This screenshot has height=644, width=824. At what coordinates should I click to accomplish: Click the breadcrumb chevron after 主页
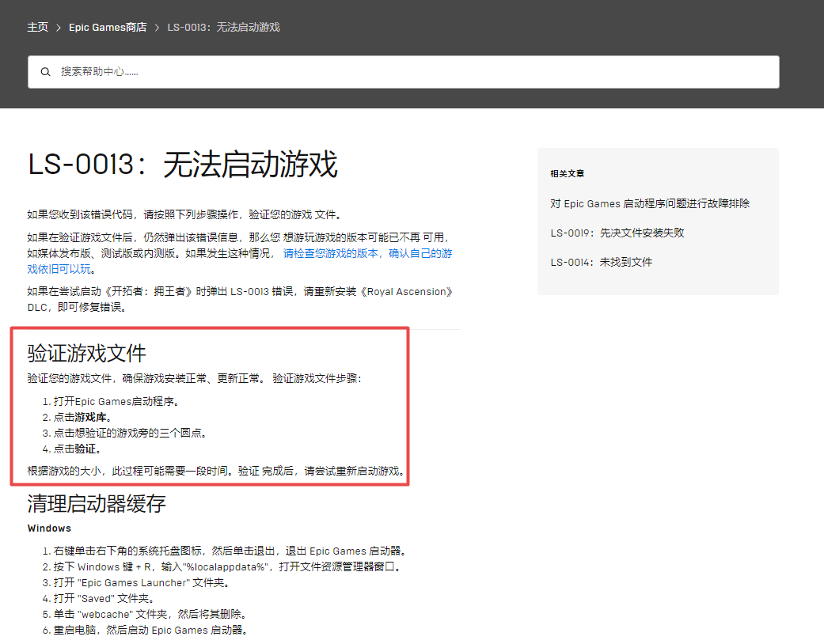tap(59, 28)
